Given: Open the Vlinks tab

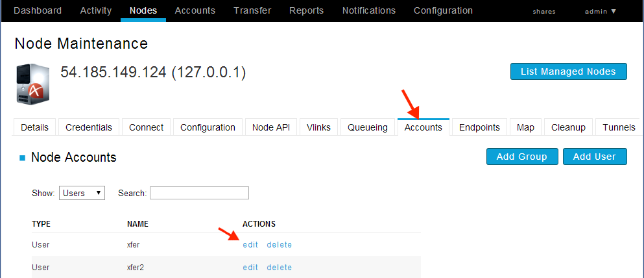Looking at the screenshot, I should coord(318,127).
